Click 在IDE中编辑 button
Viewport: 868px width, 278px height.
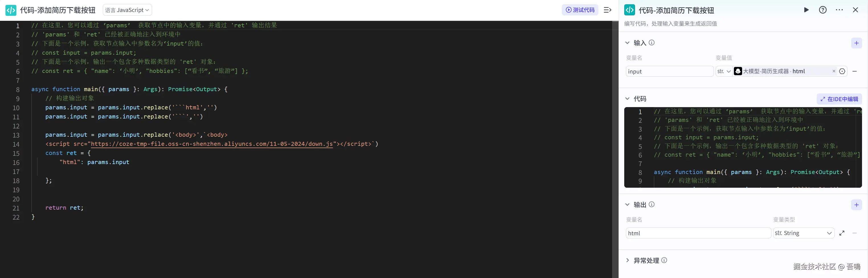click(x=839, y=99)
